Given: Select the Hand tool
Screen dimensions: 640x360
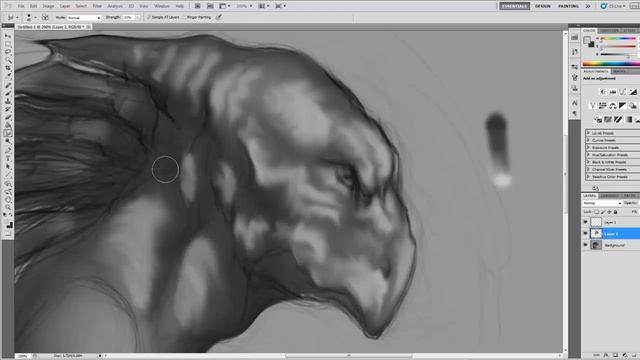Looking at the screenshot, I should pyautogui.click(x=8, y=199).
